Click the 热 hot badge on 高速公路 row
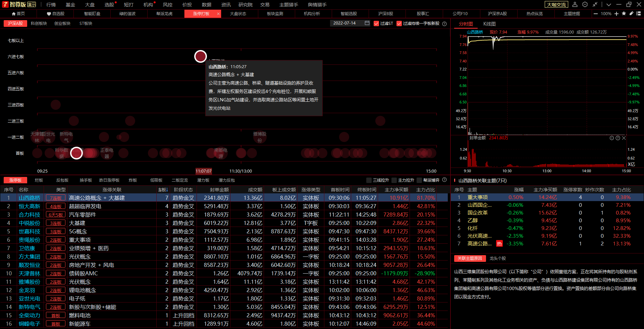The height and width of the screenshot is (329, 644). pos(499,244)
